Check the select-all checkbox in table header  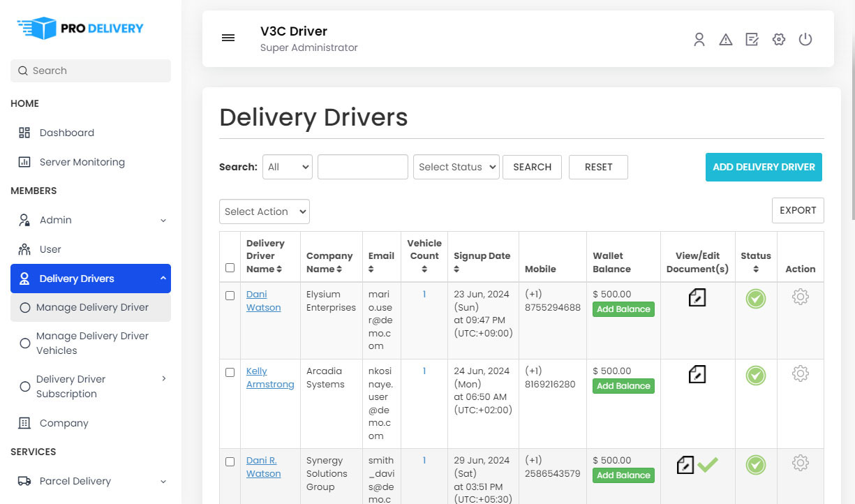230,267
